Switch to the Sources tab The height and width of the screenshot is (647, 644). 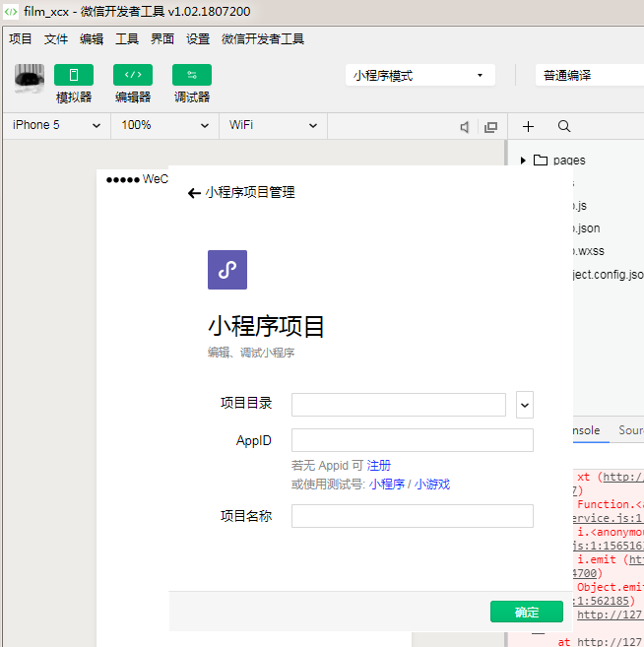click(x=631, y=430)
